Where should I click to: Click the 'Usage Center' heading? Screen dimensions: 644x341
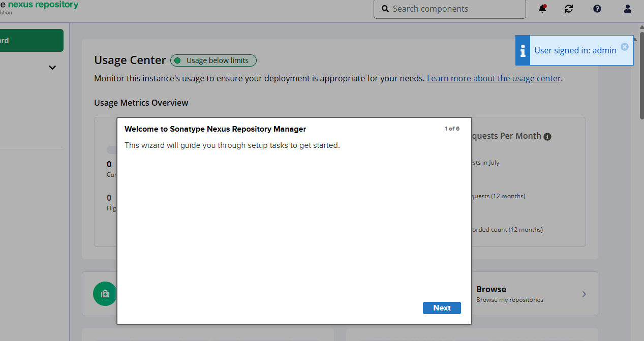130,60
